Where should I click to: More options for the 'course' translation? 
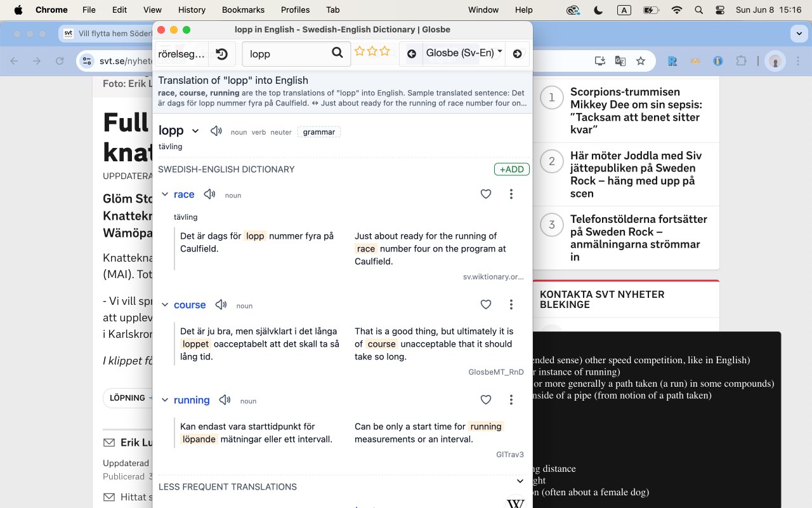click(x=511, y=305)
